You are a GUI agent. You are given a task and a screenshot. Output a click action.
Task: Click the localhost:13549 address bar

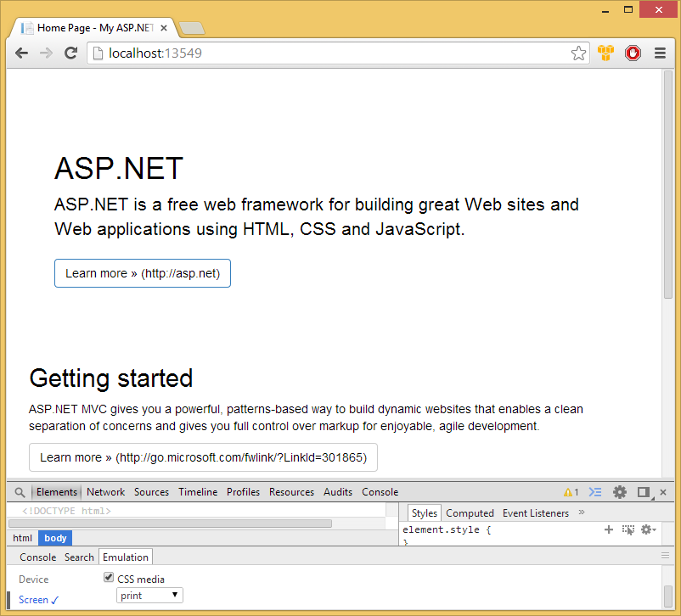click(x=337, y=53)
